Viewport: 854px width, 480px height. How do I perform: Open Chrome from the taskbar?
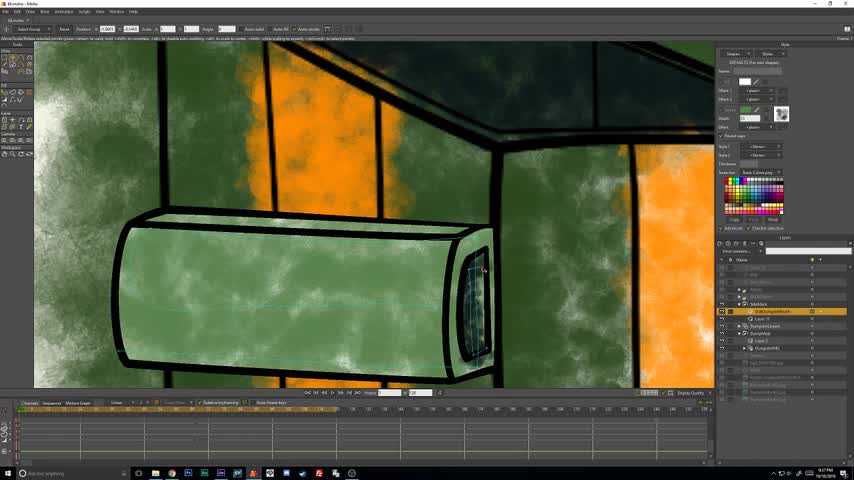[172, 473]
